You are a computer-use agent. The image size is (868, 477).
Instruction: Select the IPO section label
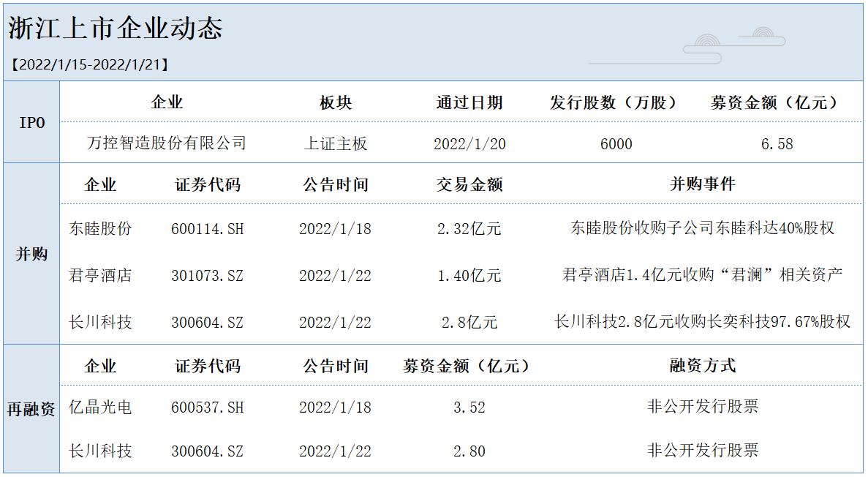point(31,122)
